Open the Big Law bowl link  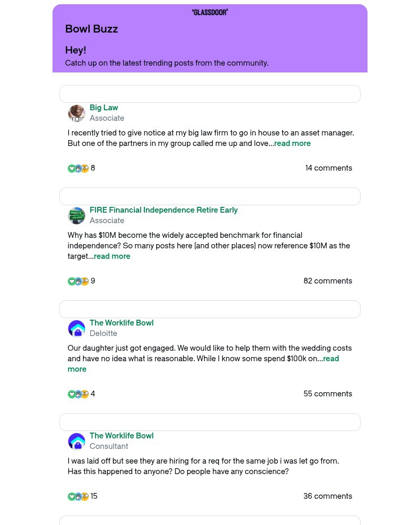[103, 108]
